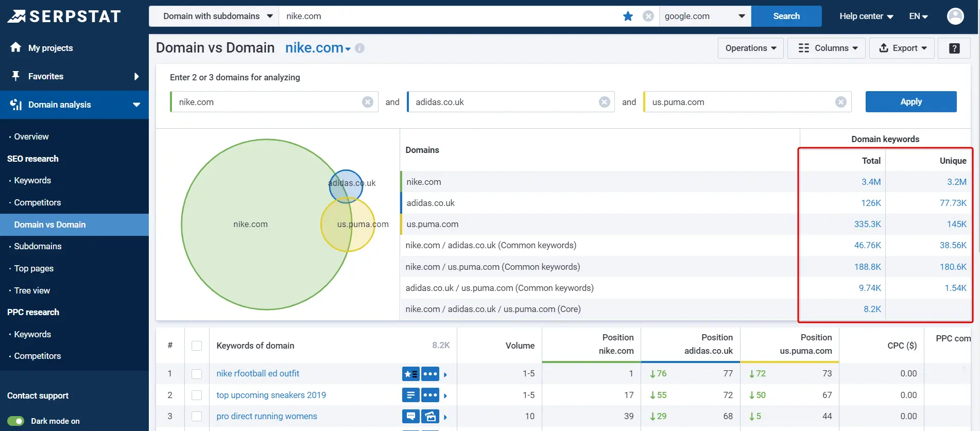Open SEO research Competitors in sidebar
Viewport: 980px width, 431px height.
coord(37,202)
